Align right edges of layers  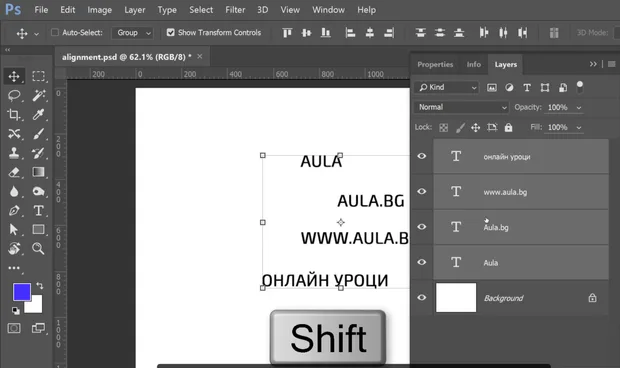pyautogui.click(x=389, y=33)
